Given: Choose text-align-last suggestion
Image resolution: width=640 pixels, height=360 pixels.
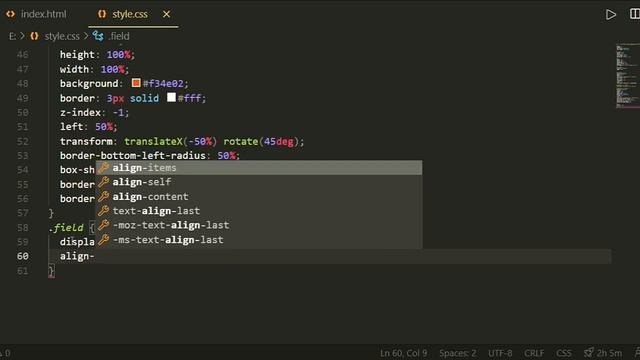Looking at the screenshot, I should 259,211.
